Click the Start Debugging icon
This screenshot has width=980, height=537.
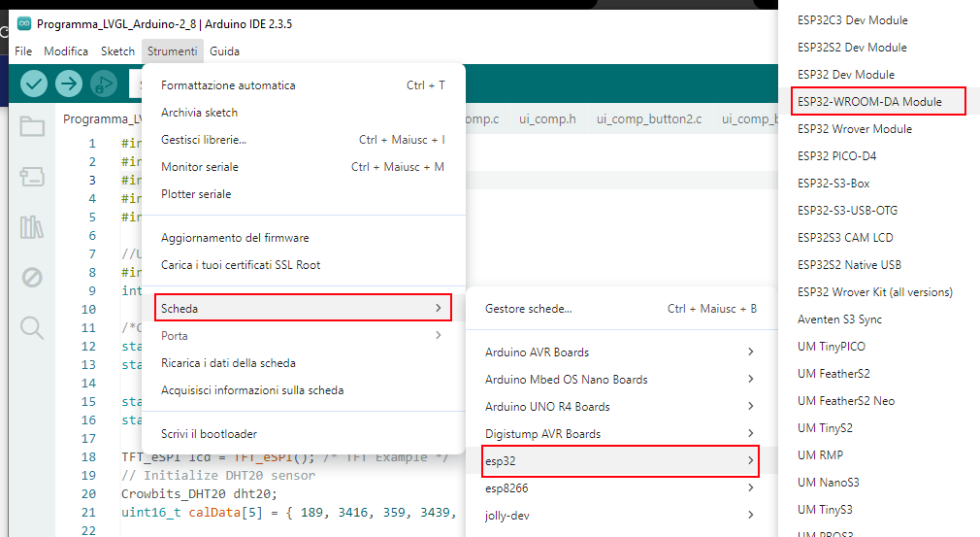103,84
